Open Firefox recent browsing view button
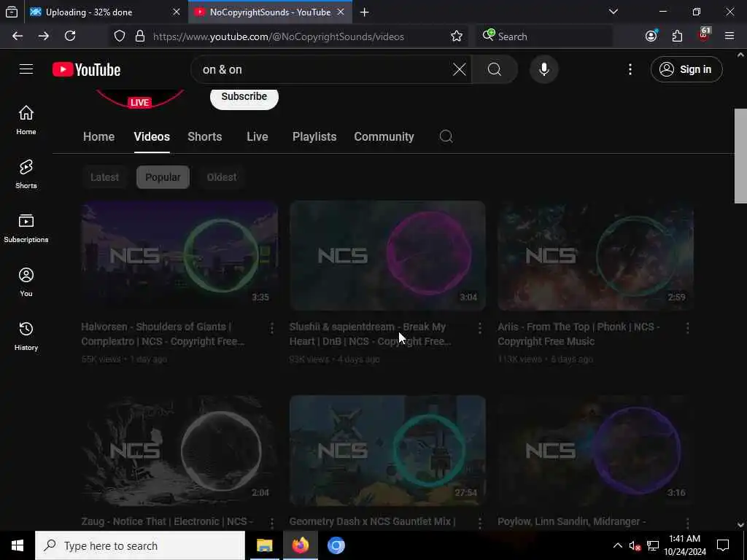This screenshot has width=747, height=560. 12,12
